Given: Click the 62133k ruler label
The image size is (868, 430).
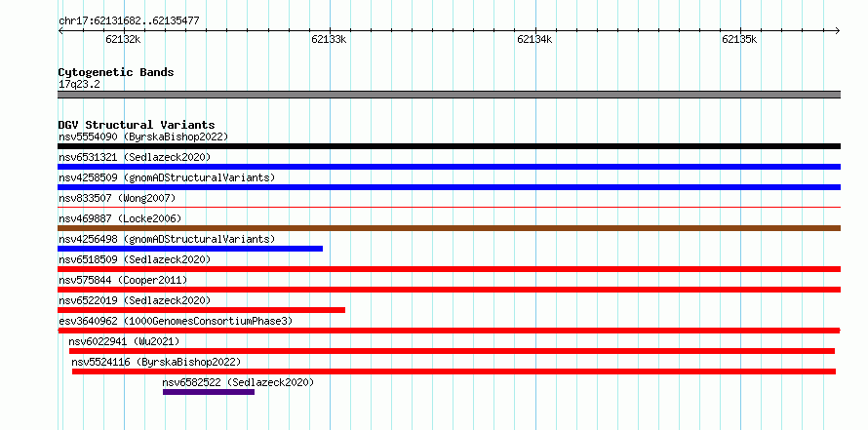Looking at the screenshot, I should point(329,39).
